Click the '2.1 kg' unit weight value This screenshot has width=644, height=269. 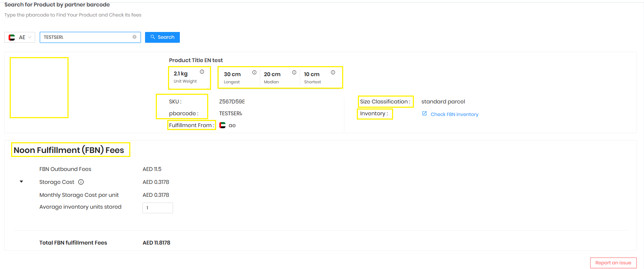(x=181, y=74)
